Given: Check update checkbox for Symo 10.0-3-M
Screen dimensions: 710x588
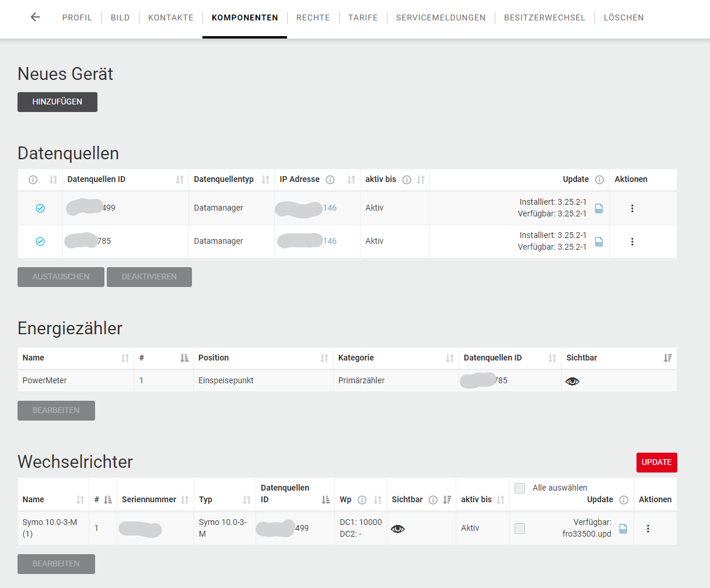Looking at the screenshot, I should pos(520,528).
